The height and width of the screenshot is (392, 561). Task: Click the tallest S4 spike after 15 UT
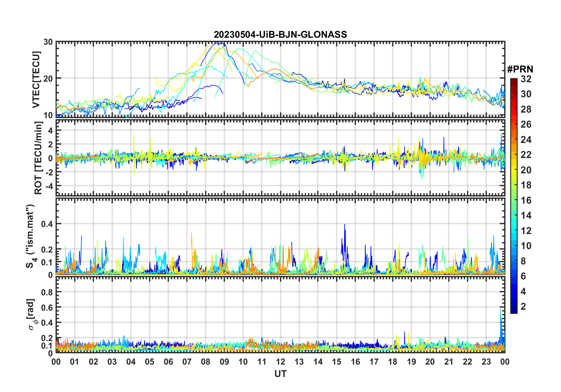(x=345, y=225)
